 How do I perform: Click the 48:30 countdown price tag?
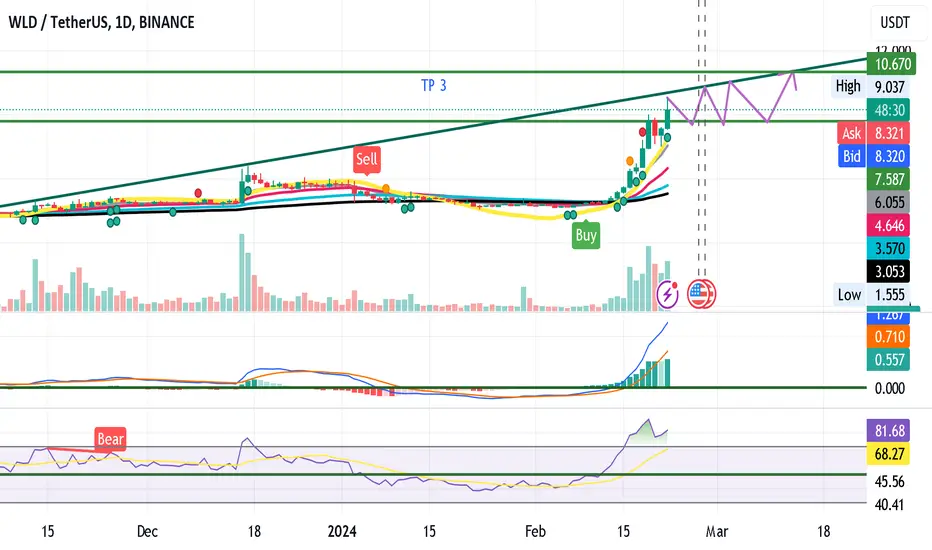pyautogui.click(x=889, y=110)
